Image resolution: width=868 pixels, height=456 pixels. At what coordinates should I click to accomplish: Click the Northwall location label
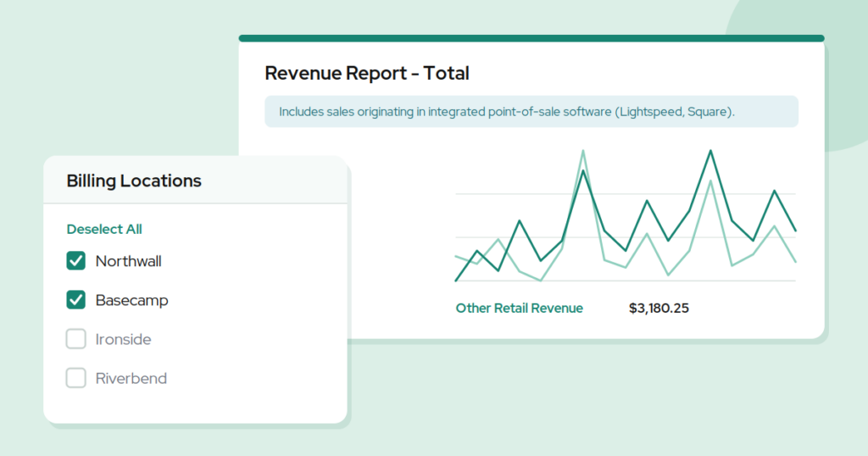[x=129, y=261]
